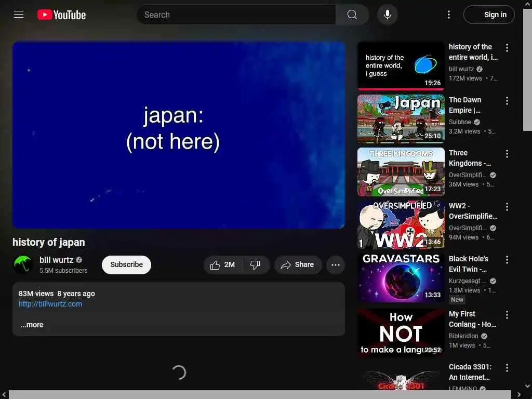532x399 pixels.
Task: Open options menu for Three Kingdoms video
Action: pos(507,154)
